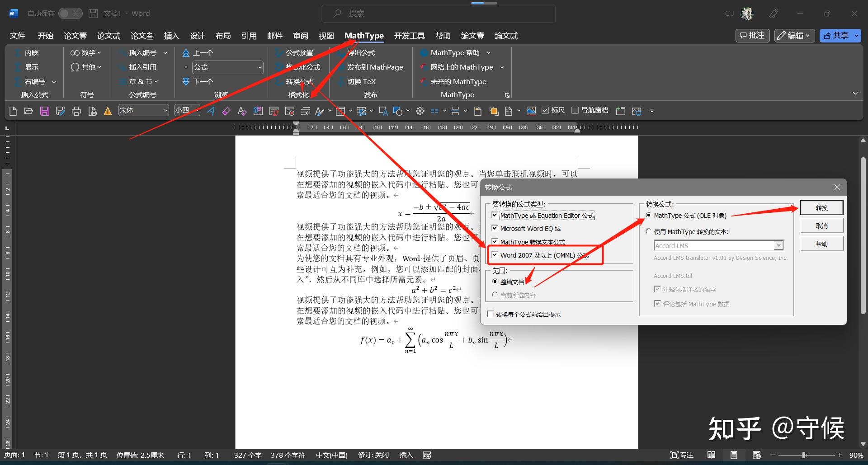Switch to the 开发工具 ribbon tab
The image size is (868, 465).
click(x=409, y=36)
